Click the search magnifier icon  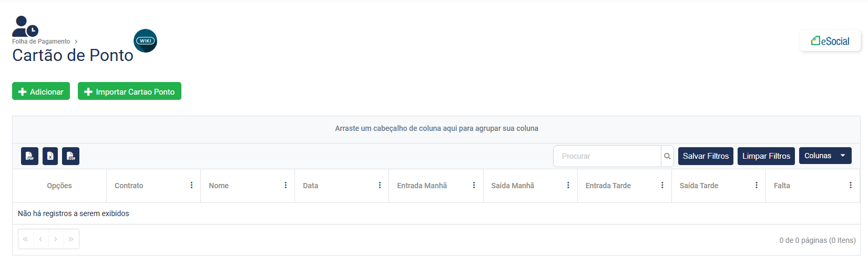coord(667,156)
